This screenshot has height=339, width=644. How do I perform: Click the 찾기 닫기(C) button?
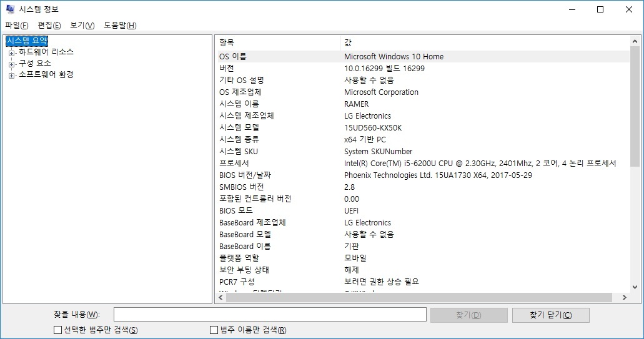(550, 315)
